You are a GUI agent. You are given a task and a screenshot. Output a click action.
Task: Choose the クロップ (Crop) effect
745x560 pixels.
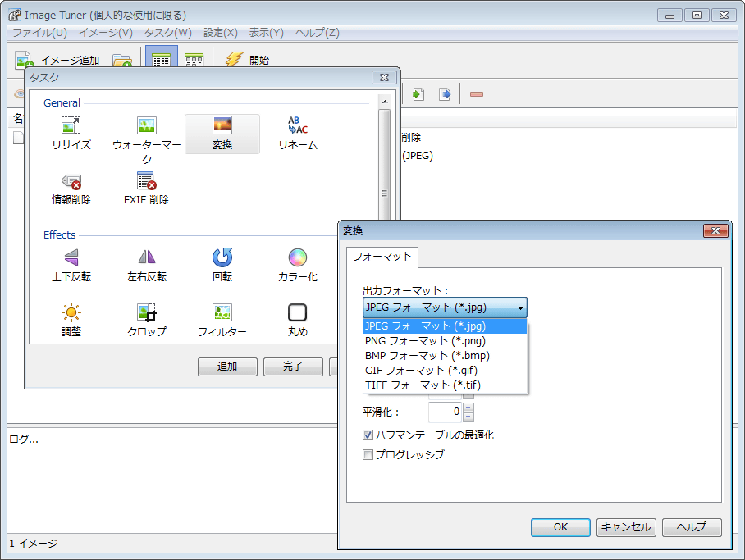pos(146,321)
